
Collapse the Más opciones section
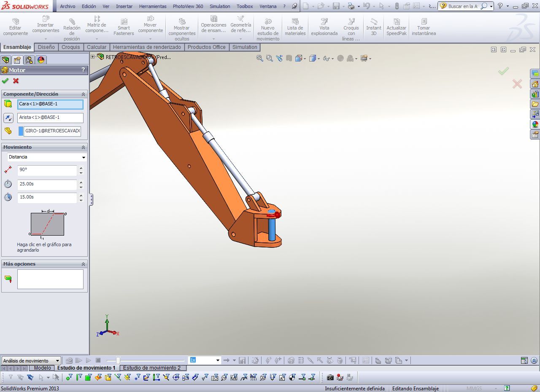[x=83, y=264]
